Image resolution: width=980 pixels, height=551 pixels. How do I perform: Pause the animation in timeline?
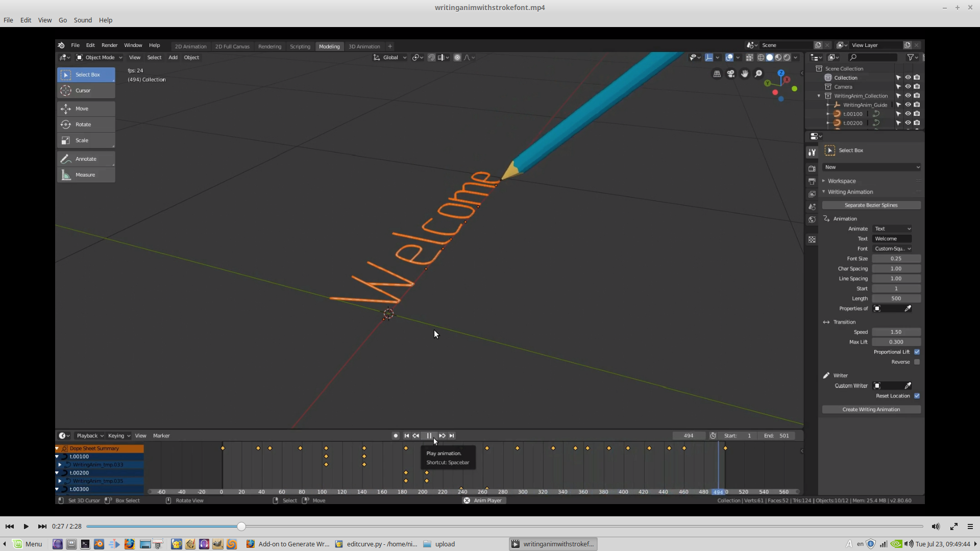[429, 436]
